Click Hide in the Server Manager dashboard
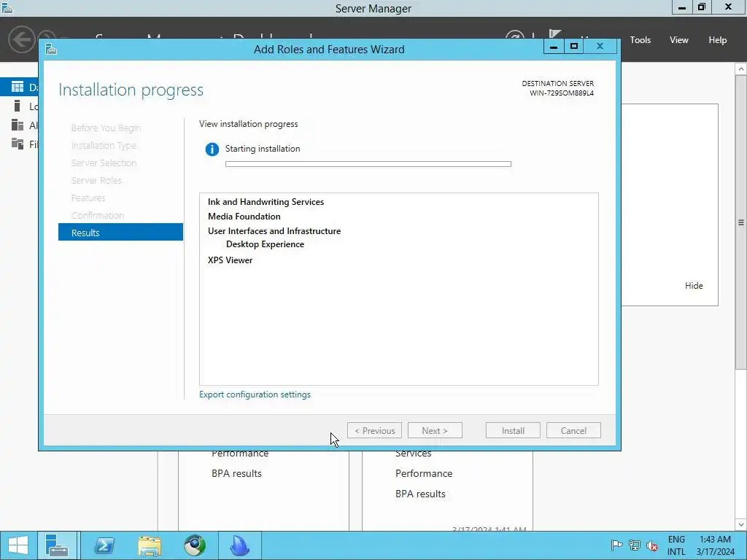The width and height of the screenshot is (747, 560). [694, 285]
